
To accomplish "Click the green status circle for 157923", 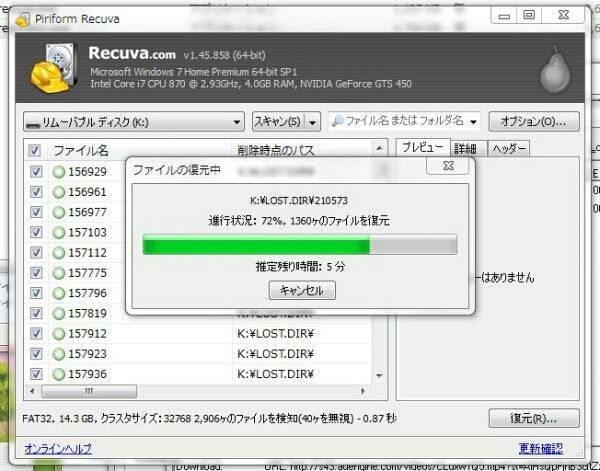I will pos(59,354).
